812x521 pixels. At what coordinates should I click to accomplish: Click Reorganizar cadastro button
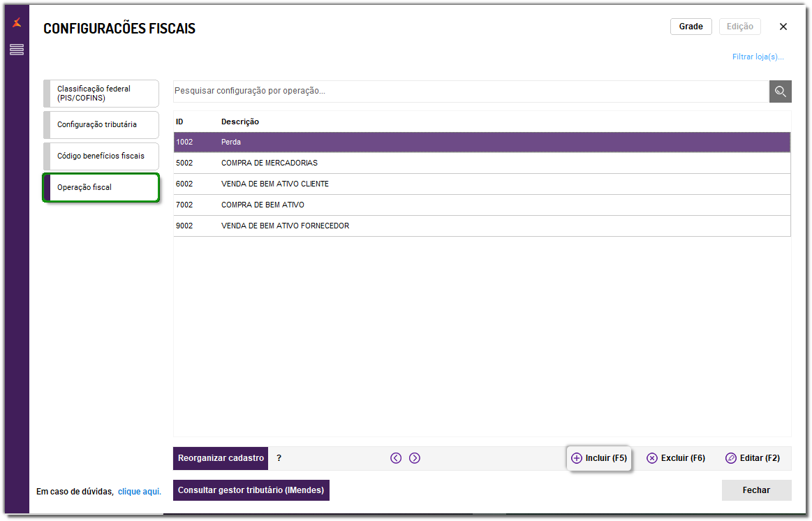click(x=221, y=458)
